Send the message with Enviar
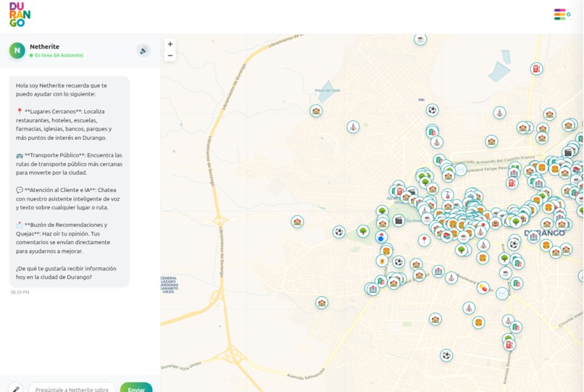 click(x=136, y=388)
